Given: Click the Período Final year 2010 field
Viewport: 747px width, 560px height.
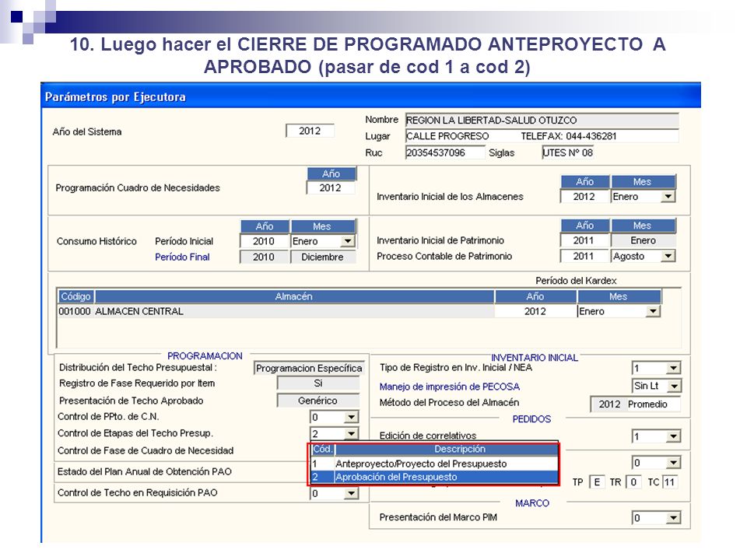Looking at the screenshot, I should point(264,257).
